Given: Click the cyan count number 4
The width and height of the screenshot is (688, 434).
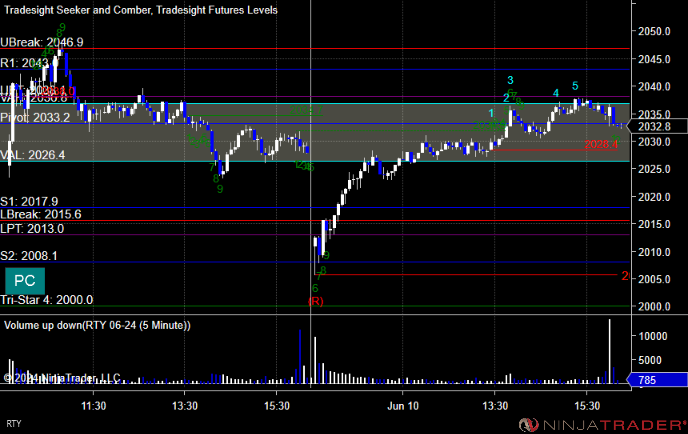Looking at the screenshot, I should (556, 93).
